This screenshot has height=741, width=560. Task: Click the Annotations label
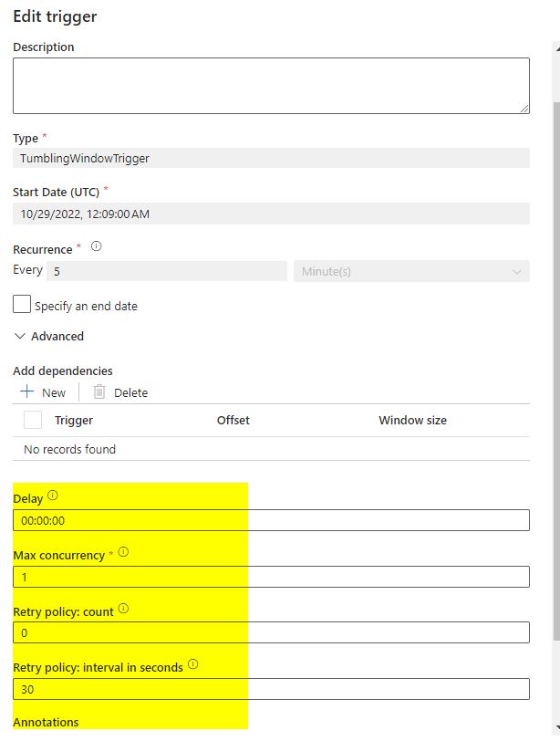[x=46, y=722]
